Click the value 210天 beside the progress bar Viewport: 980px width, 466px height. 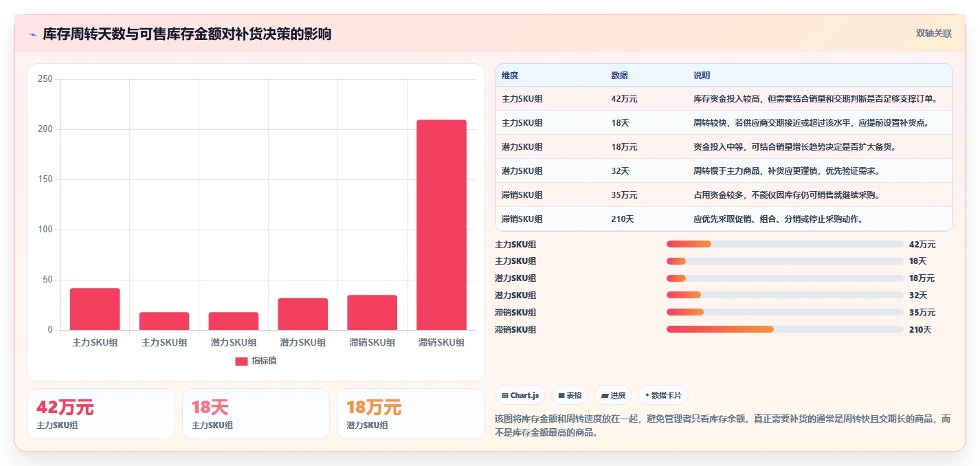pos(920,330)
